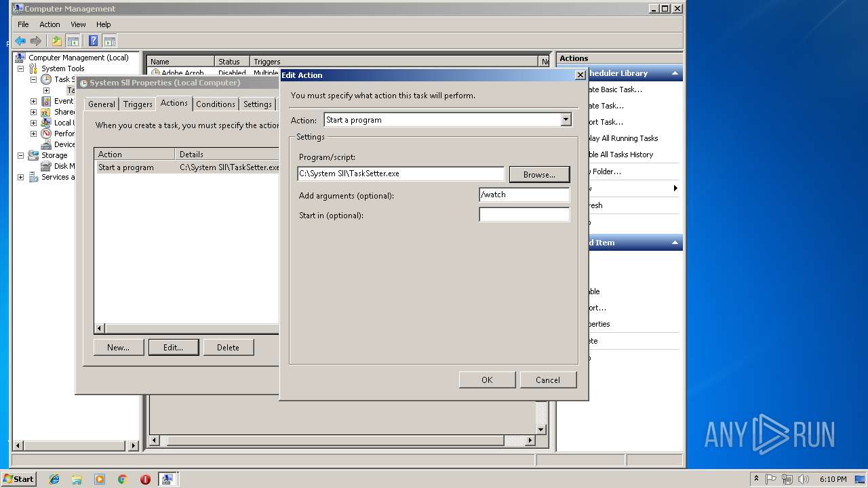Select the 'Start a program' action row

tap(187, 167)
